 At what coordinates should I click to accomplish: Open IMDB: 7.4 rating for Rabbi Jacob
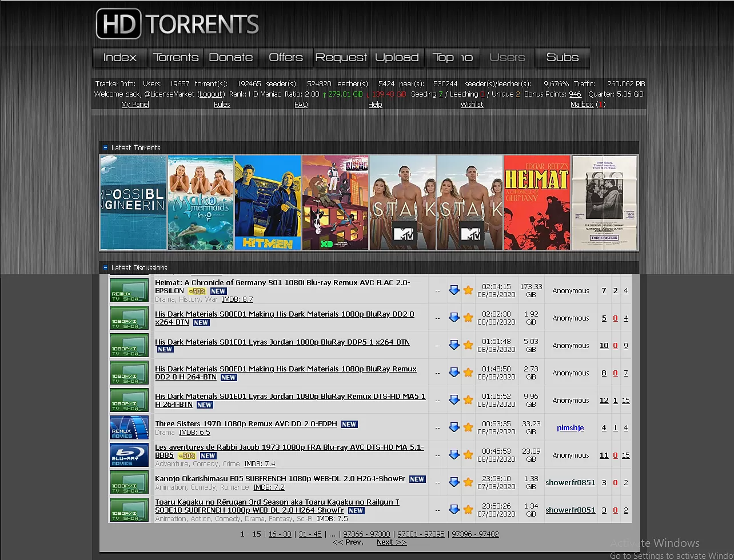coord(260,464)
